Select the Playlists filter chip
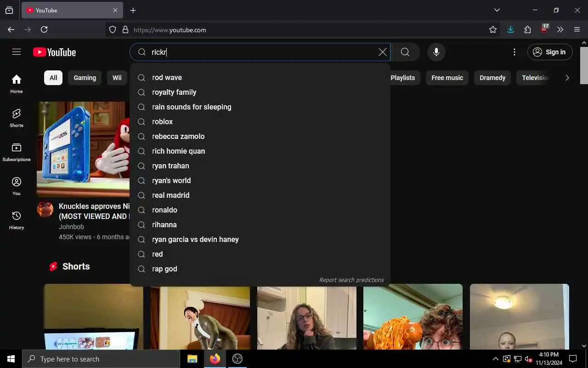 click(x=403, y=78)
